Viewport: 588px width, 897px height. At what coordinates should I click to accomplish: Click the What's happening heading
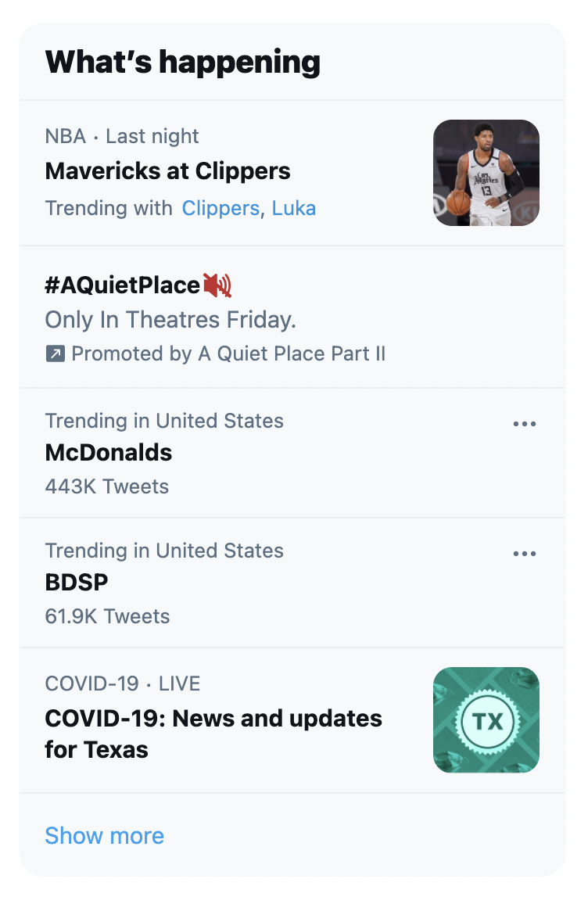(x=183, y=61)
